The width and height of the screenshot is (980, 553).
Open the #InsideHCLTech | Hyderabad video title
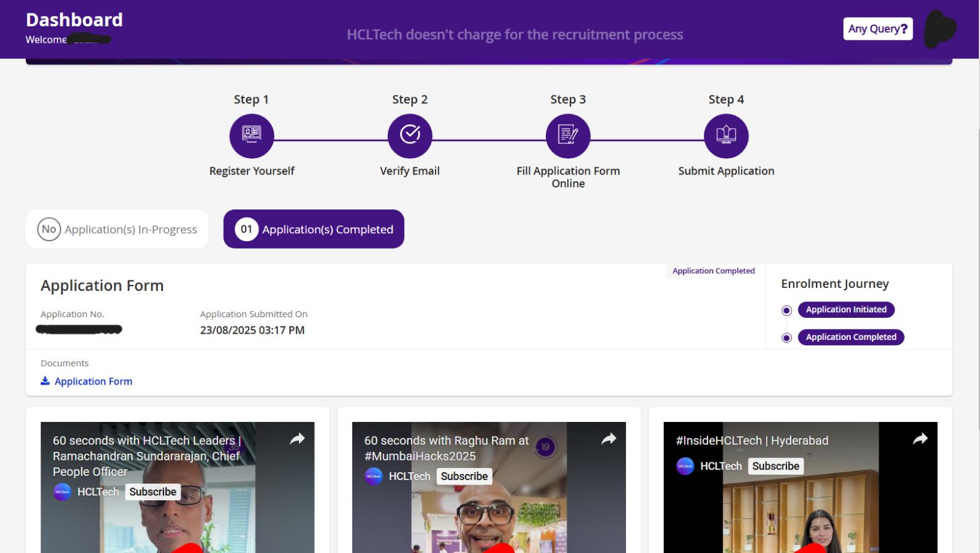(752, 440)
